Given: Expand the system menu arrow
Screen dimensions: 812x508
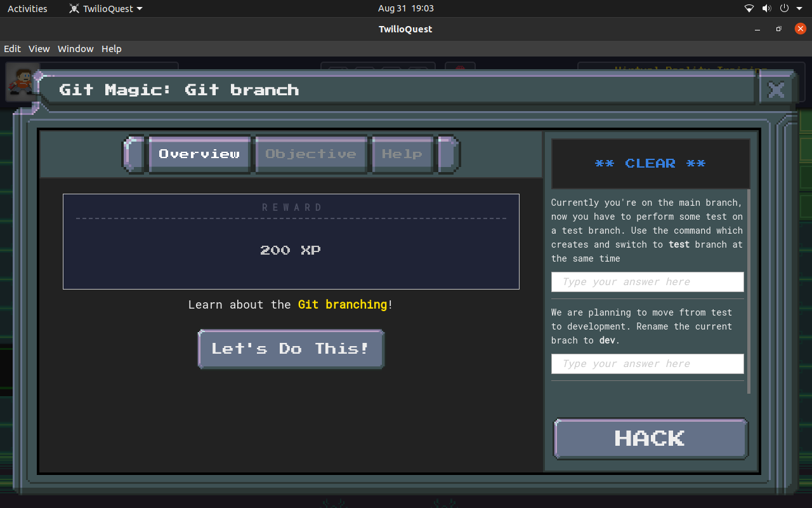Looking at the screenshot, I should pyautogui.click(x=798, y=9).
